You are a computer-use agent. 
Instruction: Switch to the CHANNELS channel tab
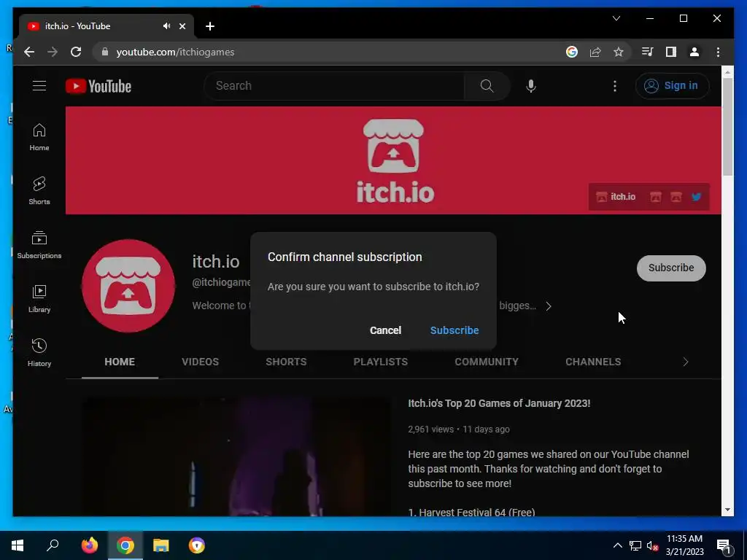tap(593, 362)
